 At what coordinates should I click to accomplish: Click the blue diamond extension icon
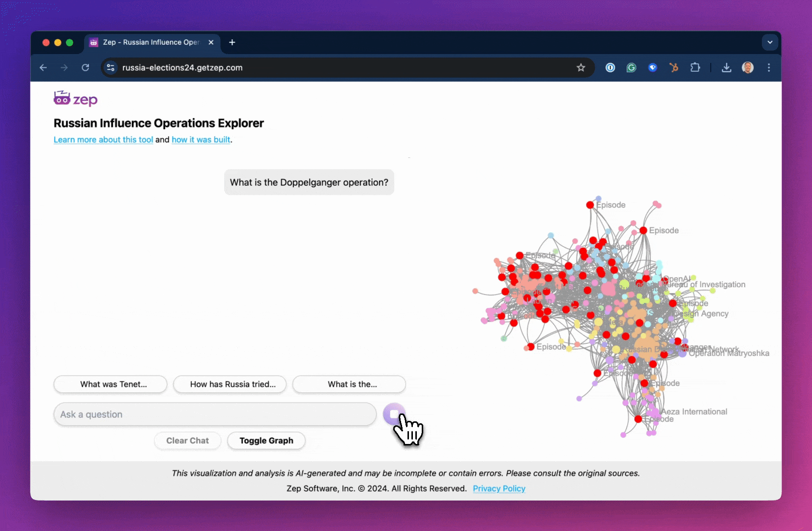[x=653, y=67]
